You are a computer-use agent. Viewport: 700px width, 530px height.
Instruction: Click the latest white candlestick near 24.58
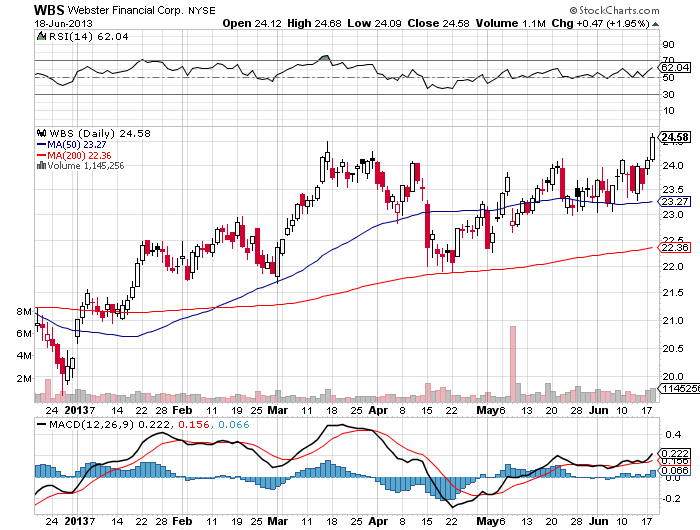[x=653, y=147]
